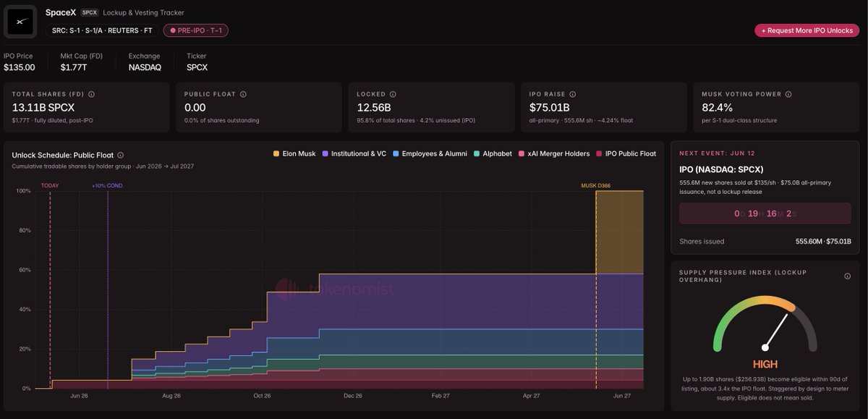Click the 12.56B locked value
The width and height of the screenshot is (868, 419).
click(x=374, y=108)
